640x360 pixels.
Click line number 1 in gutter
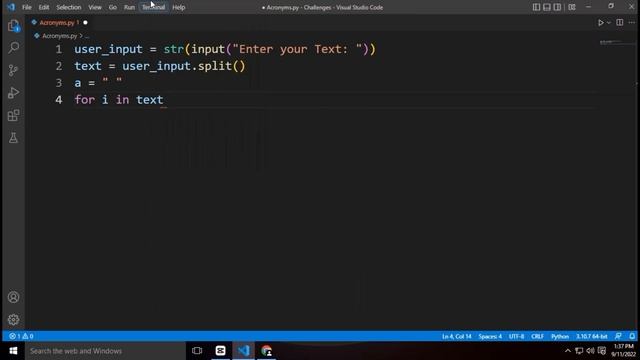click(59, 49)
